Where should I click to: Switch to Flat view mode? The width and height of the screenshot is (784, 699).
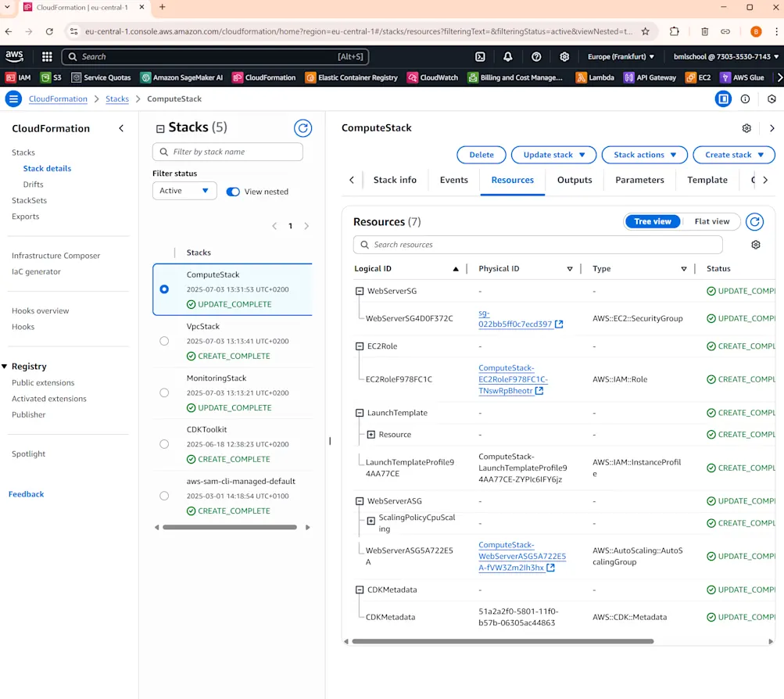(711, 221)
